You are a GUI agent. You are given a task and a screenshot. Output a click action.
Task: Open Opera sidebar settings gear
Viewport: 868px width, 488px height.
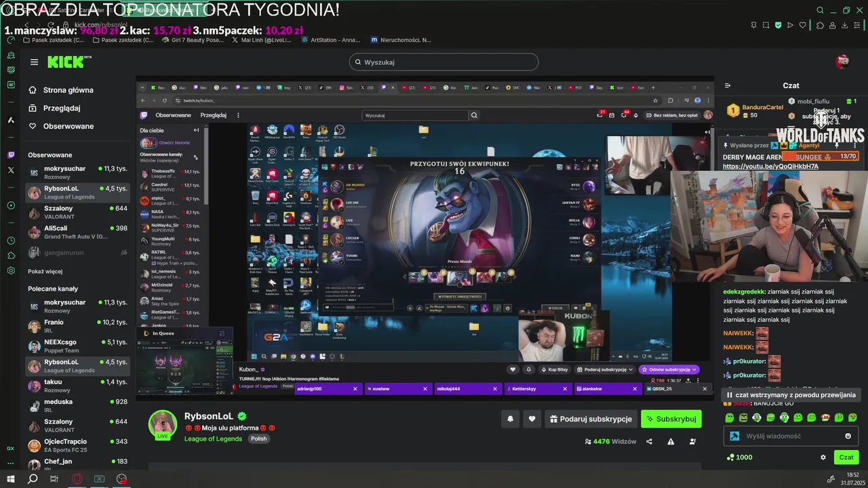(x=11, y=270)
